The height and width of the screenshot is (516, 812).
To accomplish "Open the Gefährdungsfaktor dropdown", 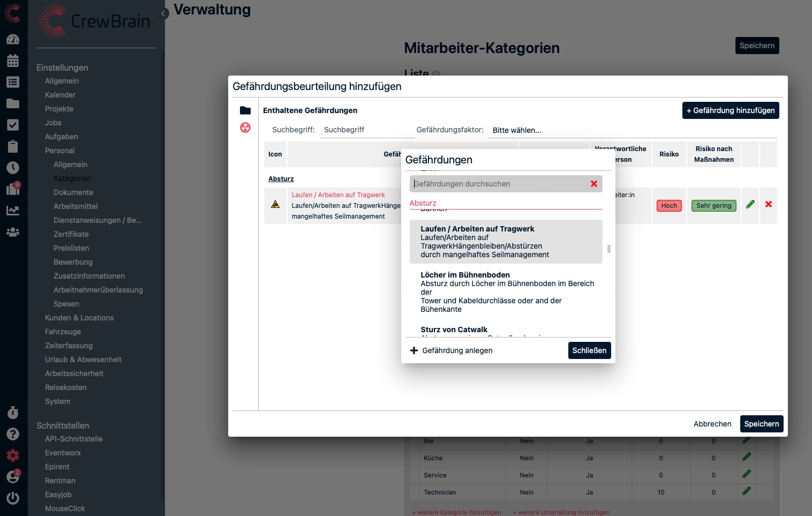I will 632,130.
